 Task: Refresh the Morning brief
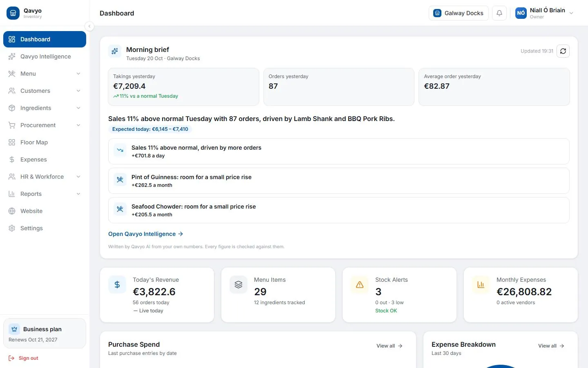coord(563,51)
